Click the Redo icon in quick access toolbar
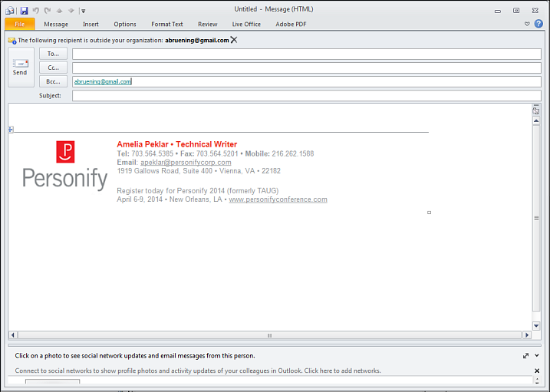 tap(48, 11)
